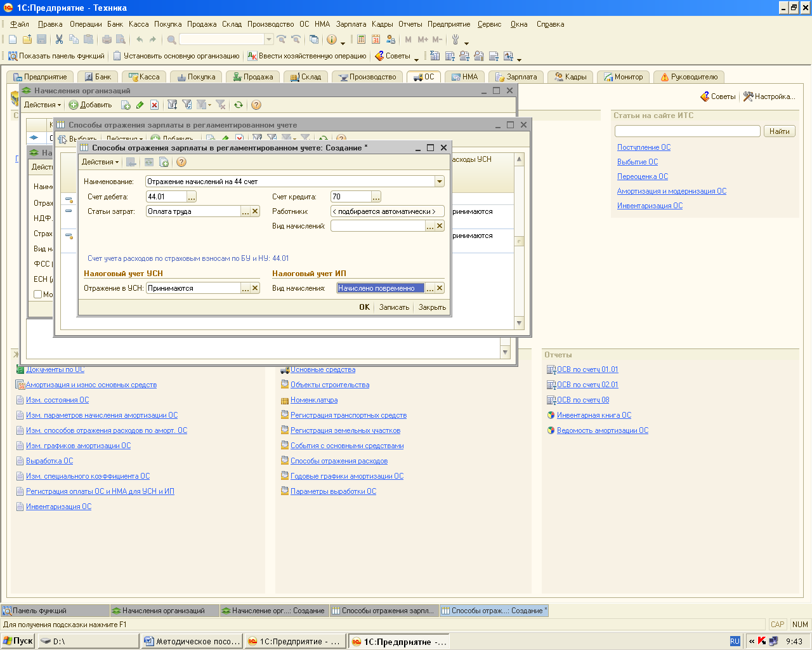This screenshot has width=812, height=650.
Task: Switch to the Банк tab
Action: [x=98, y=77]
